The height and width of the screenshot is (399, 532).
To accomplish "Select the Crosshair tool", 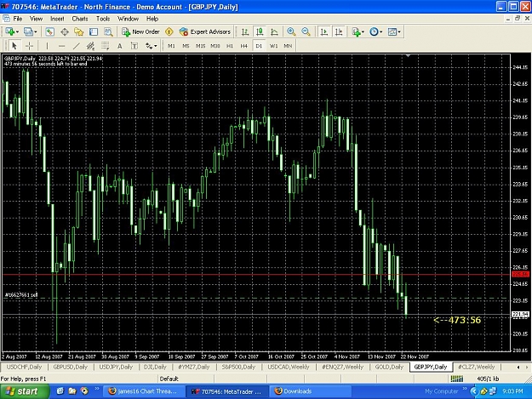I will point(29,46).
